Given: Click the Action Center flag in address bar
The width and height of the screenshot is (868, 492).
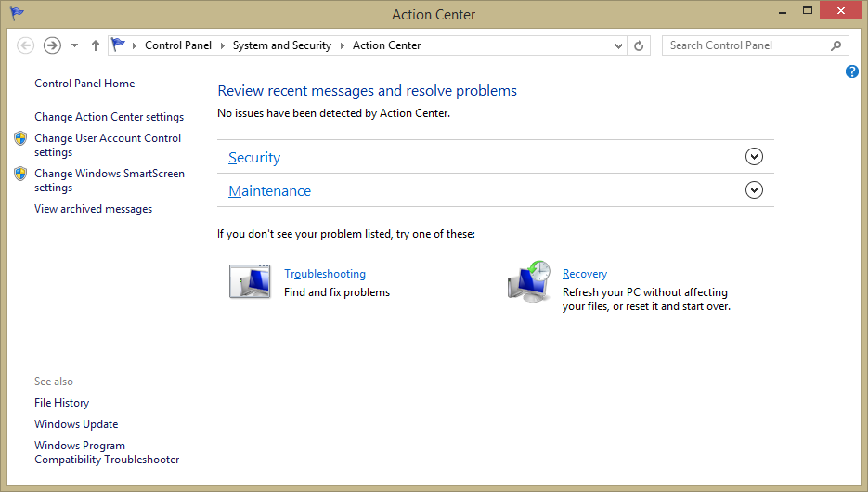Looking at the screenshot, I should click(118, 45).
